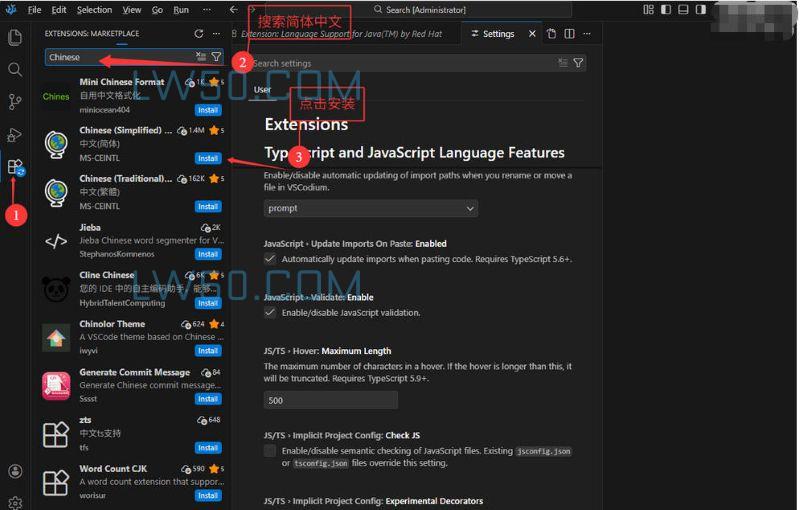Open the Explorer view in activity bar

click(15, 38)
